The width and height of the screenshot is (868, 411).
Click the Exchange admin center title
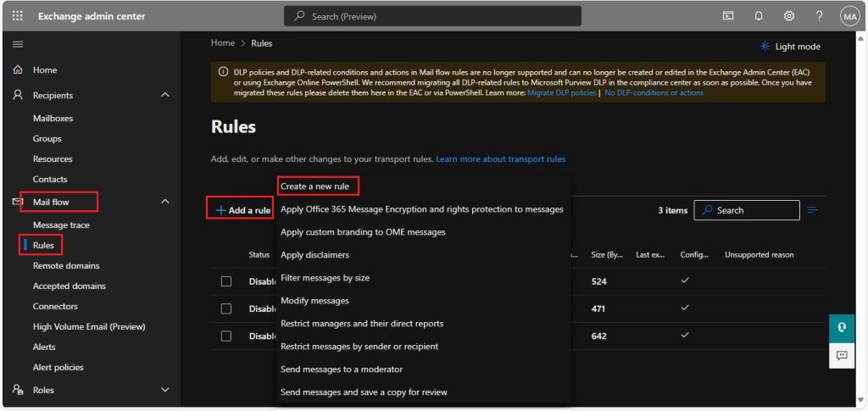click(92, 16)
